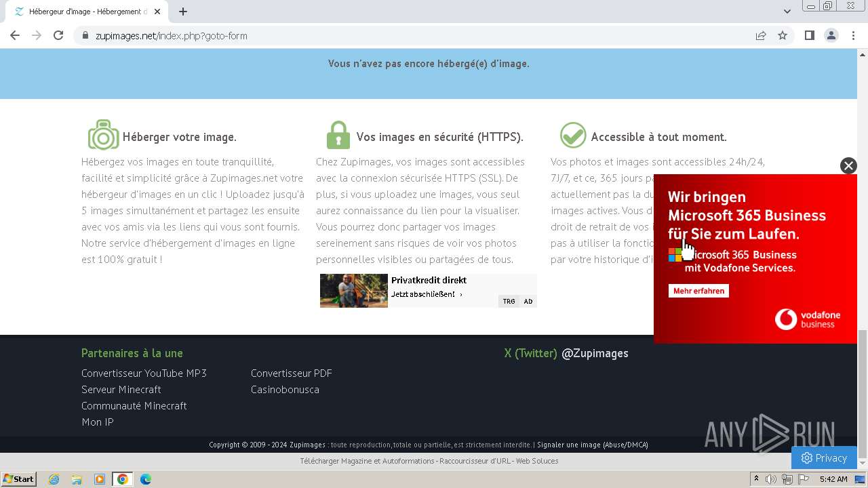Open X (Twitter) link
This screenshot has width=868, height=488.
tap(531, 353)
